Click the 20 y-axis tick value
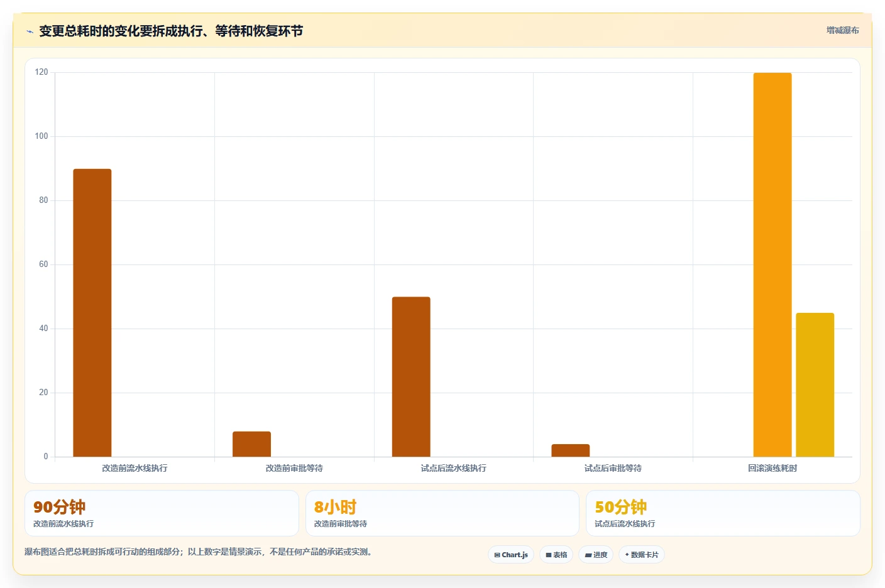 (43, 393)
